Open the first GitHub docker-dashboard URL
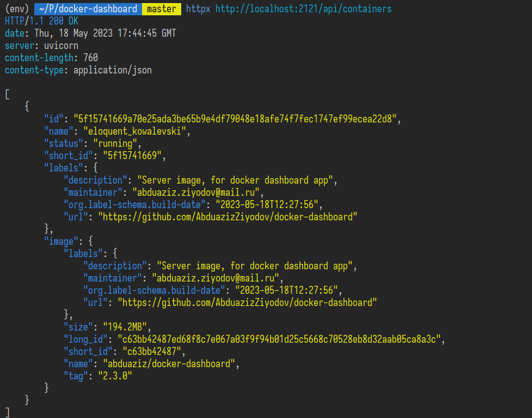Image resolution: width=532 pixels, height=418 pixels. click(228, 217)
